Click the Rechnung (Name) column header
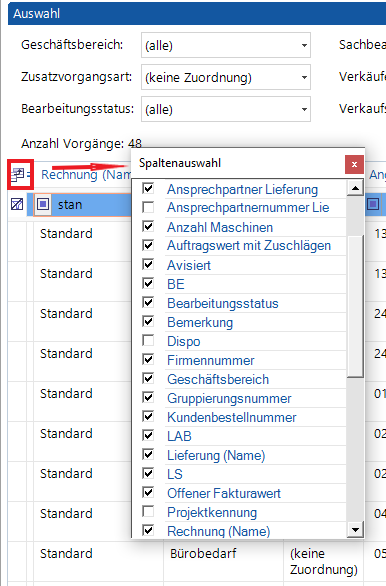This screenshot has height=586, width=386. 86,175
